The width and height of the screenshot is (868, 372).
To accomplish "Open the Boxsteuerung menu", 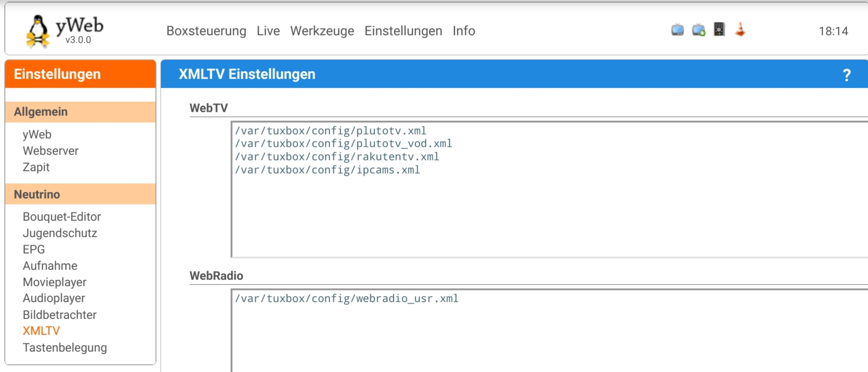I will coord(206,31).
